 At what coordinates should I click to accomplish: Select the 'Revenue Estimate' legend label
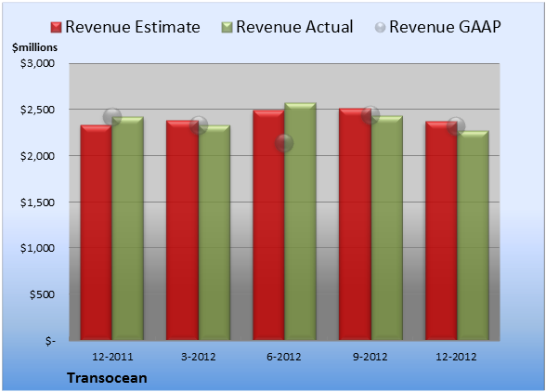click(x=133, y=27)
